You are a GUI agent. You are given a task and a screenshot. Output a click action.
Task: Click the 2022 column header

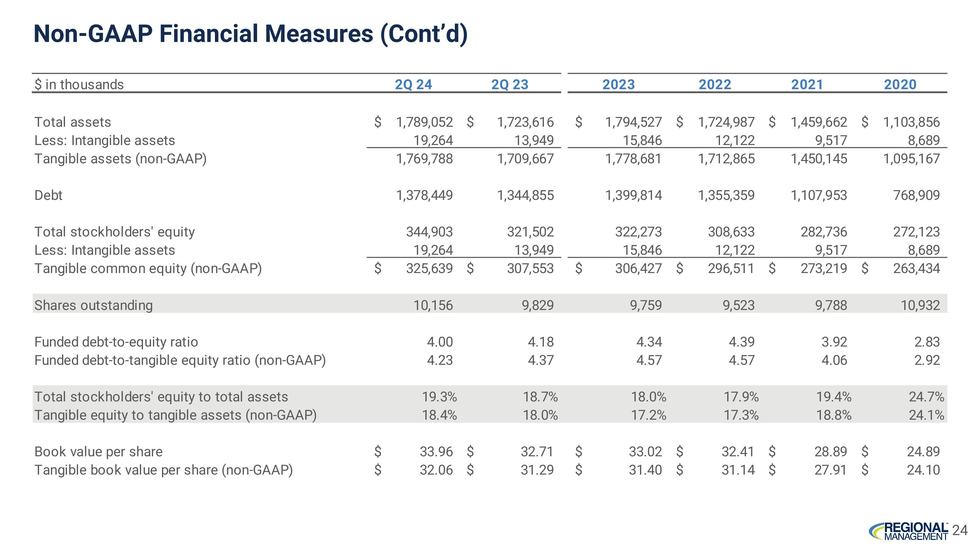point(714,84)
